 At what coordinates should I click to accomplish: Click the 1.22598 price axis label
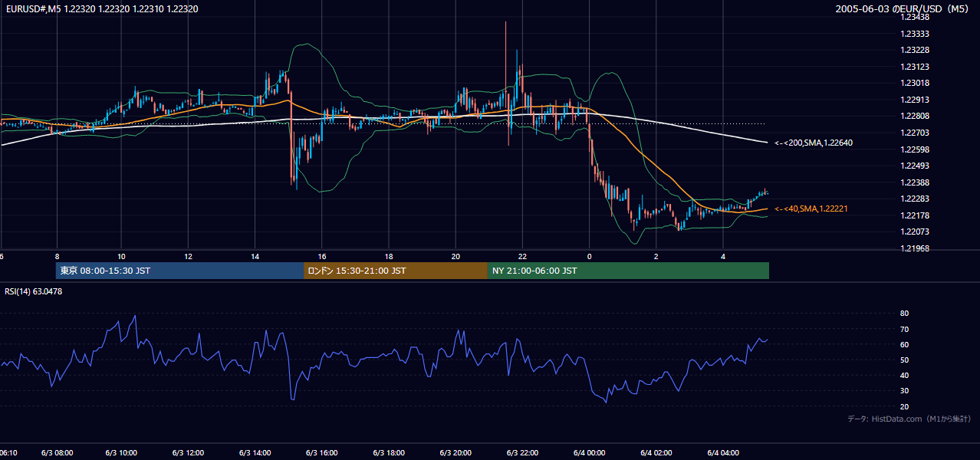tap(916, 149)
